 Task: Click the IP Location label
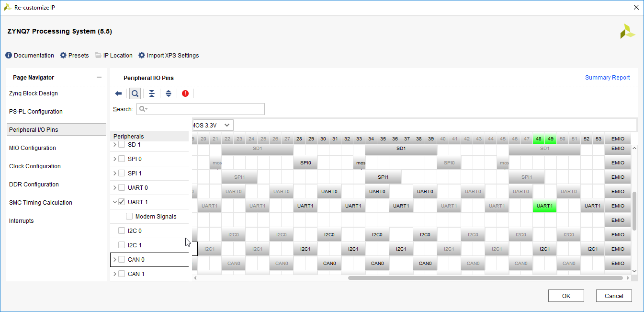(118, 55)
